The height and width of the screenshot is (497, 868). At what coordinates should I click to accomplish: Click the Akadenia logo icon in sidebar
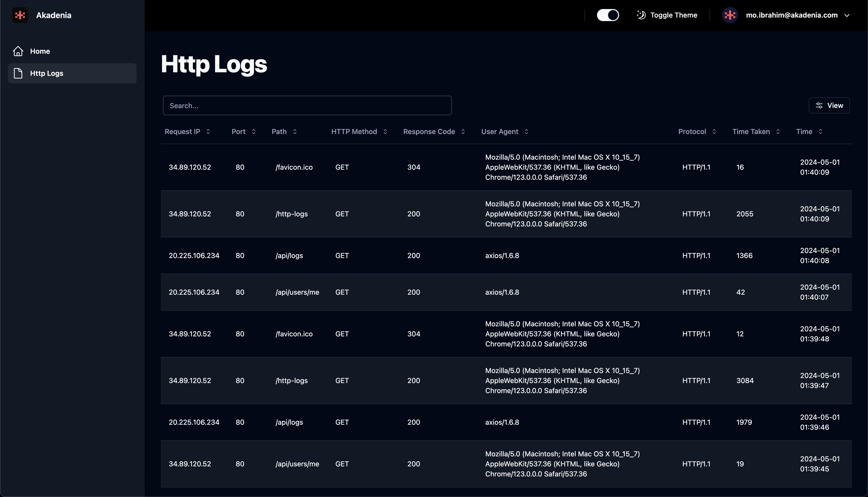tap(20, 15)
